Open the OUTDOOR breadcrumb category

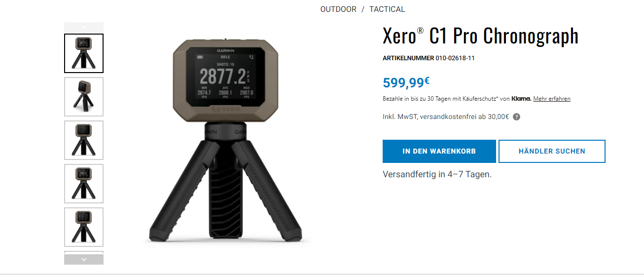pyautogui.click(x=338, y=9)
